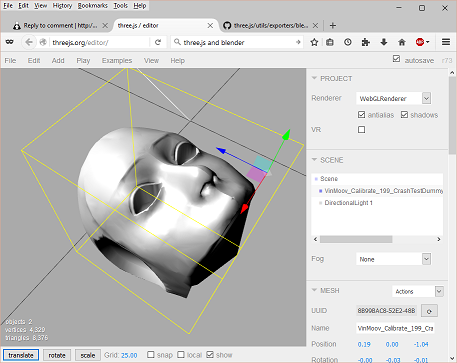
Task: Open Firefox History menu
Action: click(x=62, y=6)
